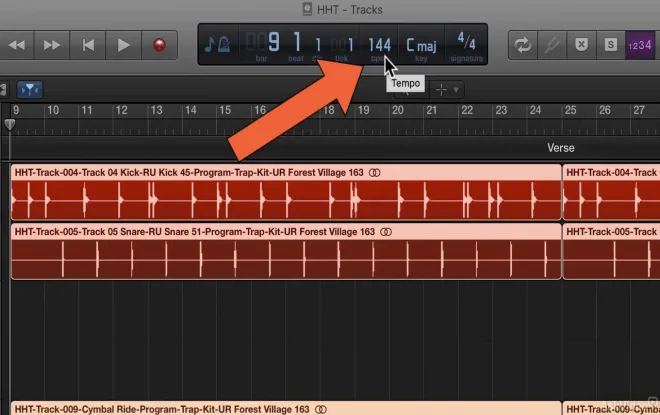Click the Rewind transport button
The height and width of the screenshot is (415, 660).
(x=18, y=45)
